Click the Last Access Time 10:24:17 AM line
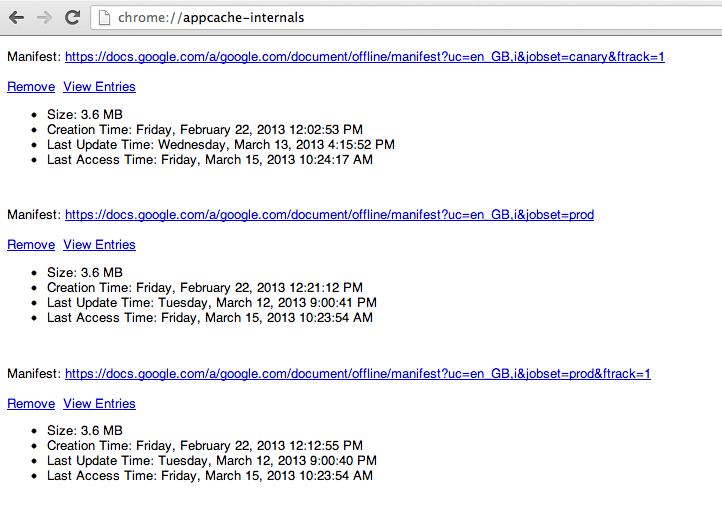Image resolution: width=722 pixels, height=512 pixels. [x=209, y=160]
